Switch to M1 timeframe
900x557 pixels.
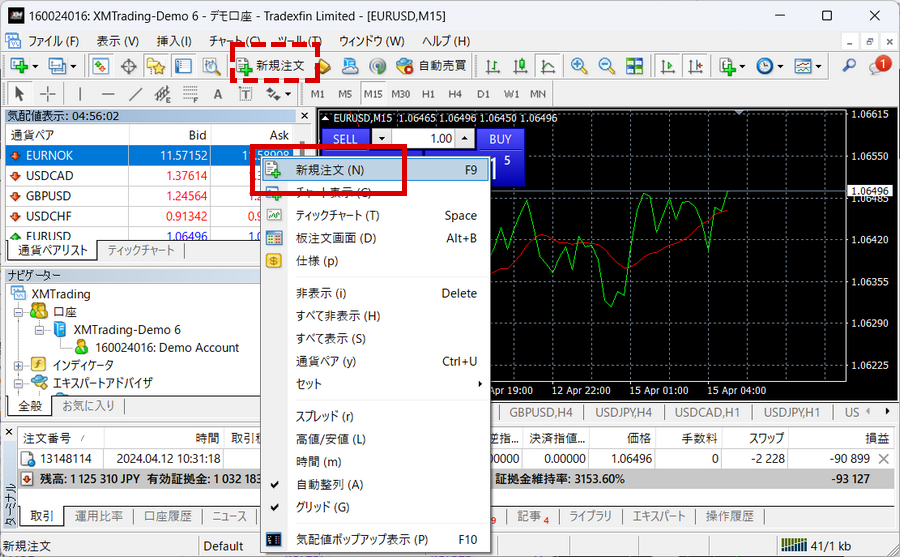317,94
